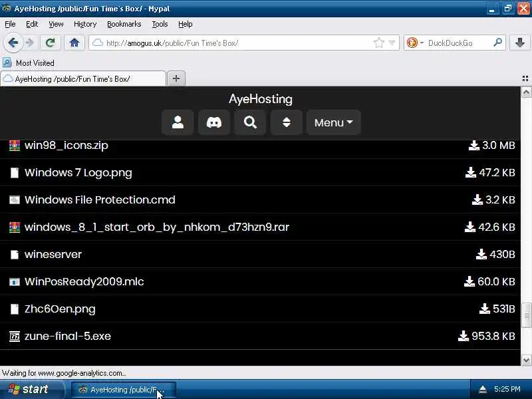
Task: Click the browser Forward arrow
Action: pos(30,43)
